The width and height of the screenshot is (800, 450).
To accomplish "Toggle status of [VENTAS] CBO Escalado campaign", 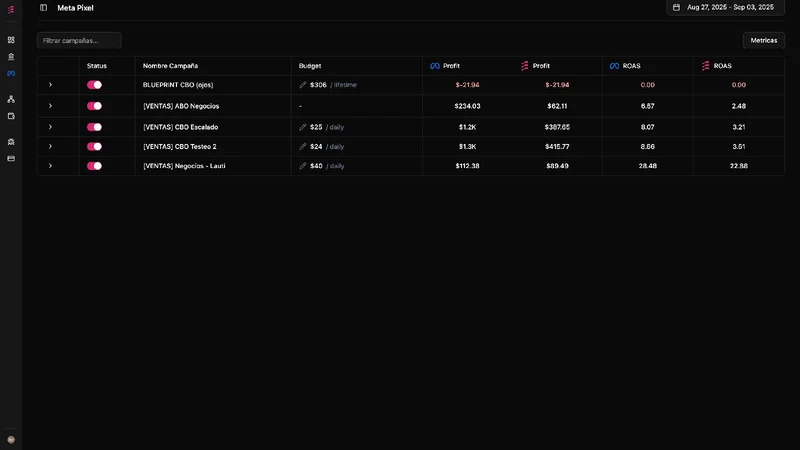I will coord(94,127).
